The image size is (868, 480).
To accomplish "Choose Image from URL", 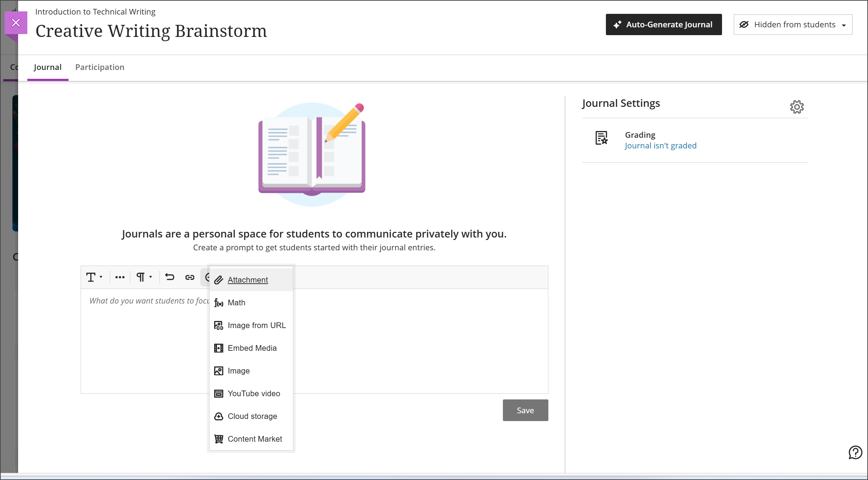I will tap(257, 325).
